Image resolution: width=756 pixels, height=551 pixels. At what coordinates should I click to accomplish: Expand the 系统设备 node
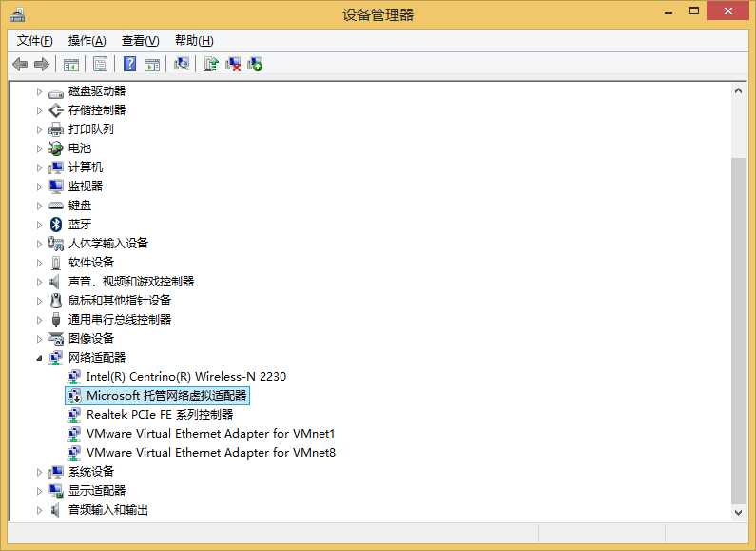click(x=39, y=472)
